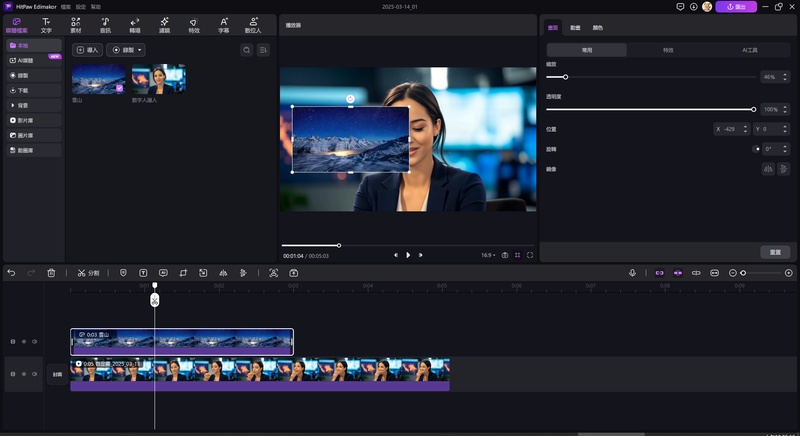Open the 音訊 (Audio) panel
The image size is (800, 436).
coord(105,25)
